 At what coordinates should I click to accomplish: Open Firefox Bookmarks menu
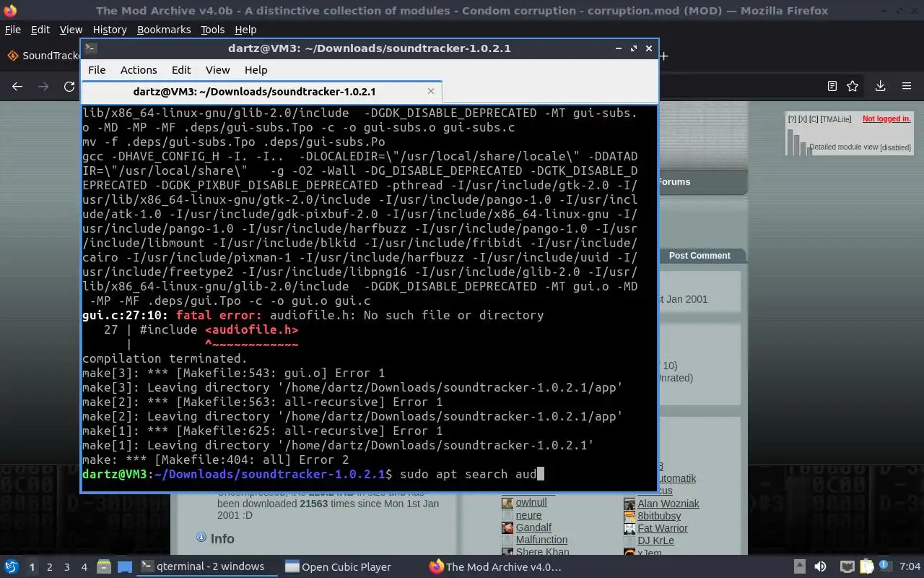click(164, 30)
